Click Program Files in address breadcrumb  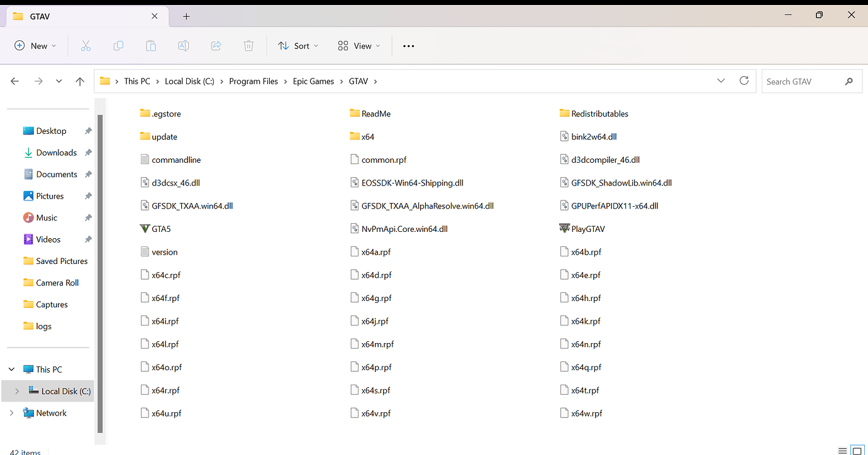(x=253, y=81)
